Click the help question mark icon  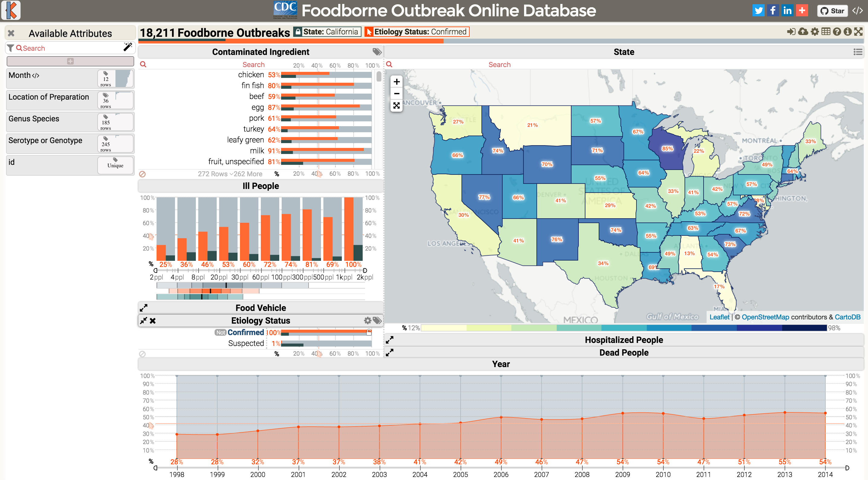837,32
